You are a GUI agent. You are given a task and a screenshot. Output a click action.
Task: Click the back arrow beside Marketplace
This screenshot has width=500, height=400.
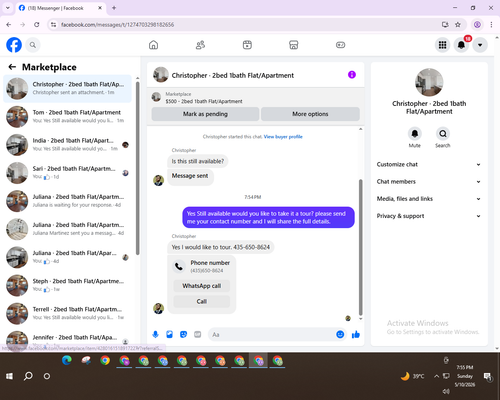click(x=12, y=67)
